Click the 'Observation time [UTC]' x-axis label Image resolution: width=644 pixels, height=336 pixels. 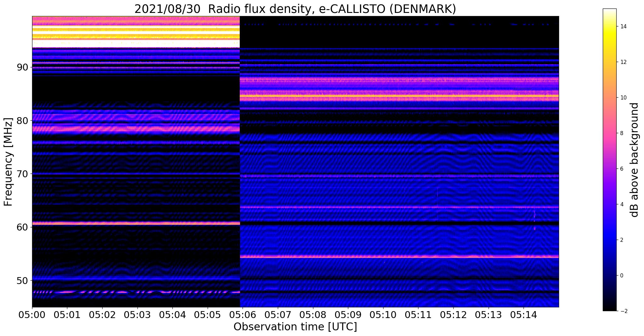tap(295, 327)
